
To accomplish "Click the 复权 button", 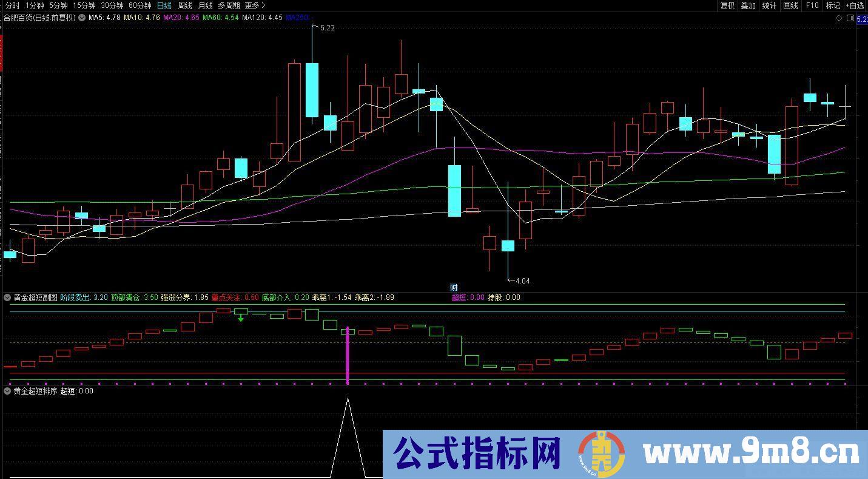I will [x=727, y=5].
